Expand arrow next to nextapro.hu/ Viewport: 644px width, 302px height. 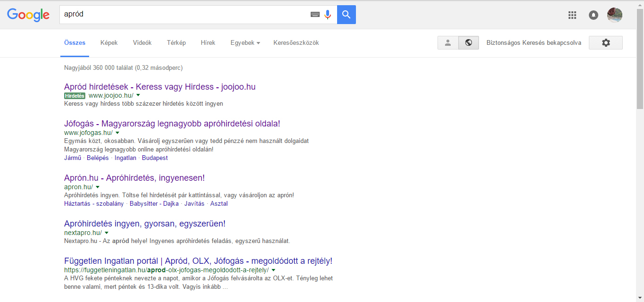tap(107, 233)
